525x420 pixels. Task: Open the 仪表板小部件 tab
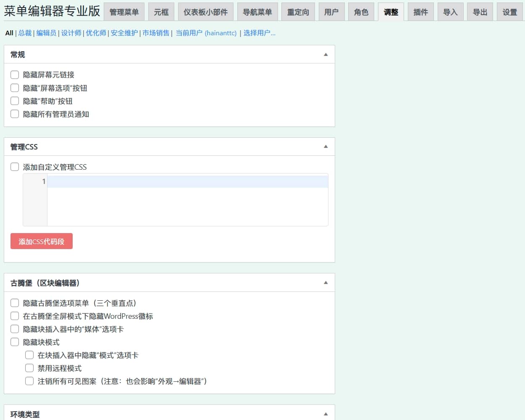pos(205,12)
